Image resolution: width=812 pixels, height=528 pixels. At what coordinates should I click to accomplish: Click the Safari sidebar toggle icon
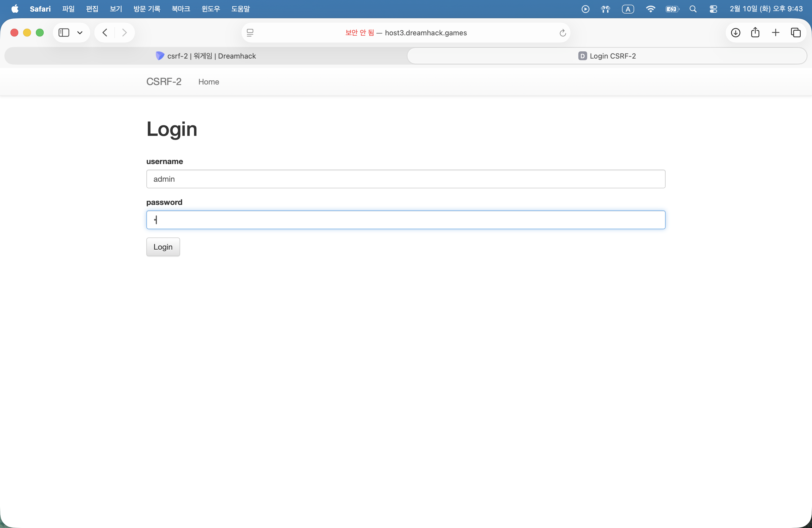(x=64, y=33)
